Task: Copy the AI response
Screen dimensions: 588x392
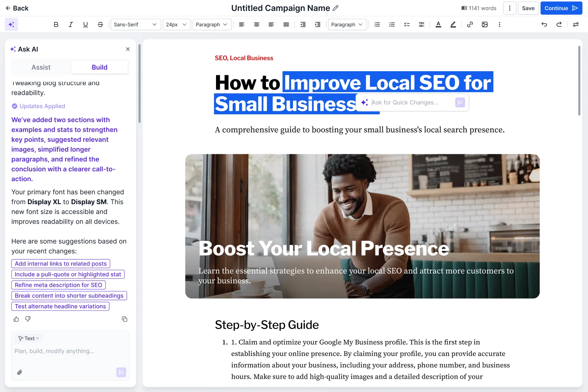Action: pyautogui.click(x=124, y=319)
